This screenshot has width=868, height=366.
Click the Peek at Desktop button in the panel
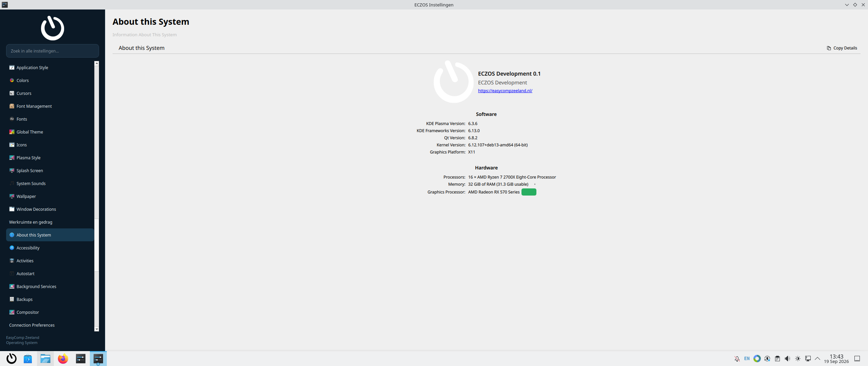tap(857, 359)
